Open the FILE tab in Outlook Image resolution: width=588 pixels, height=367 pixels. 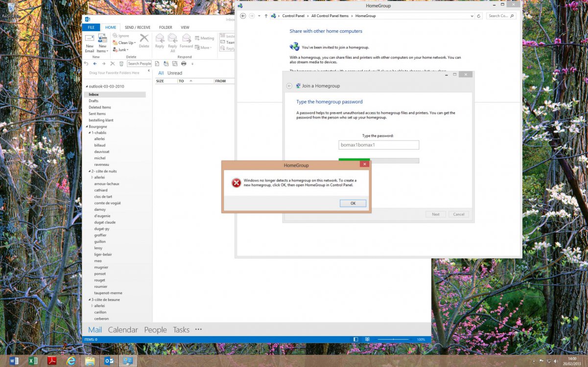(x=91, y=27)
